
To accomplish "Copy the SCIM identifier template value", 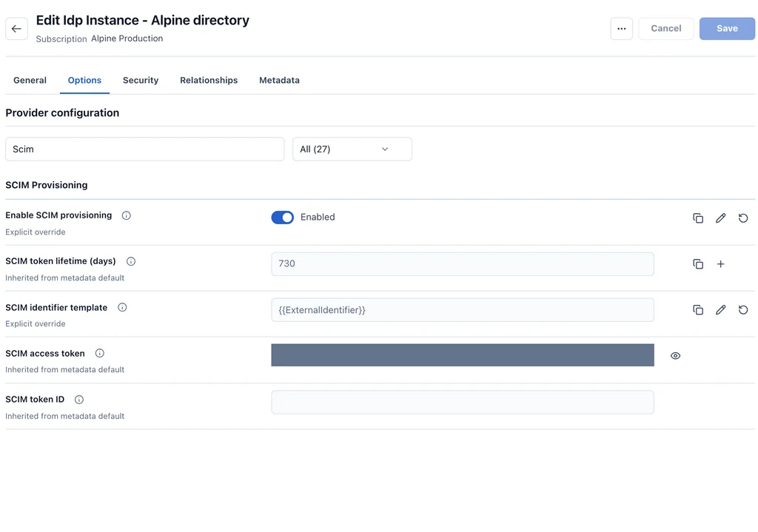I will (697, 310).
